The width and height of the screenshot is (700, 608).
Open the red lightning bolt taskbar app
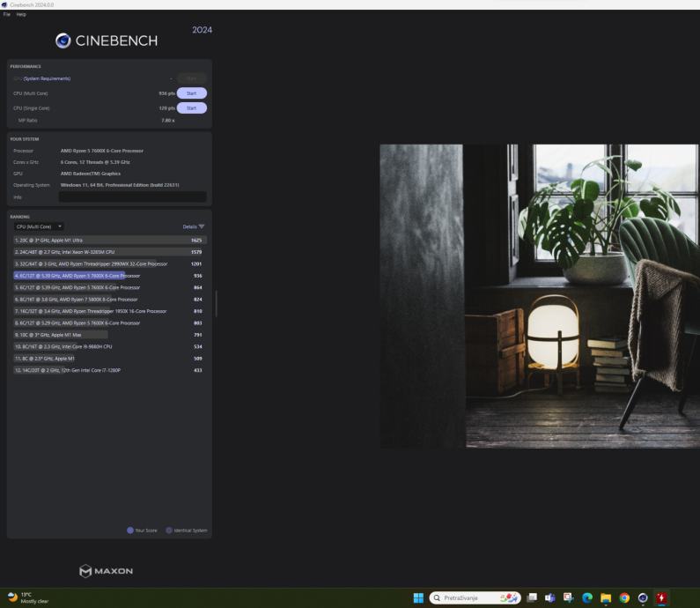[661, 597]
